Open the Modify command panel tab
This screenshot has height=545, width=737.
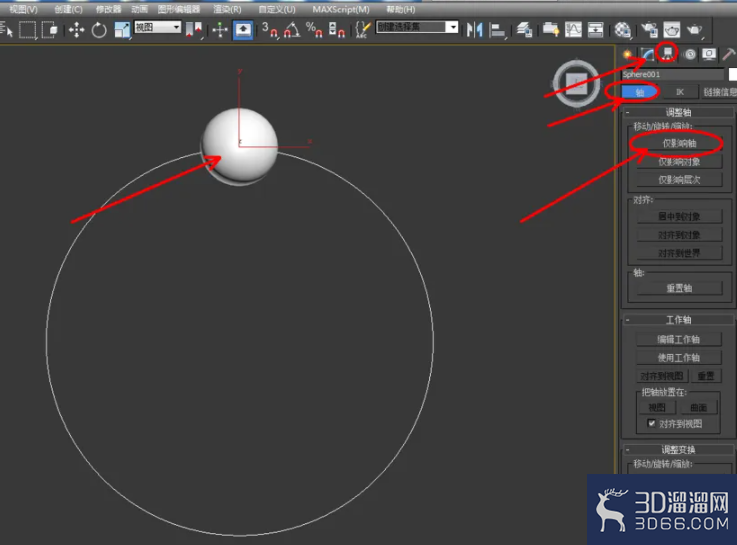(647, 54)
